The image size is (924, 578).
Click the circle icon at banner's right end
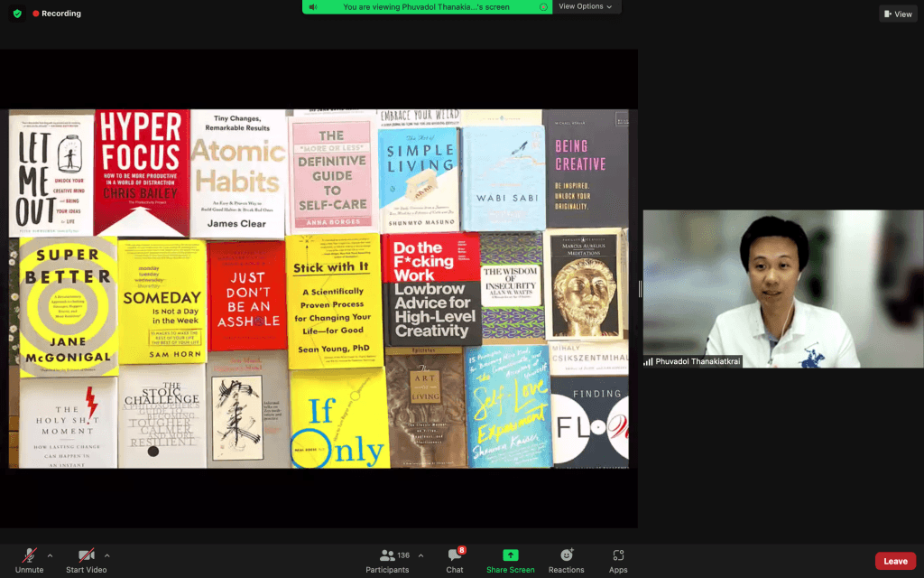point(543,7)
